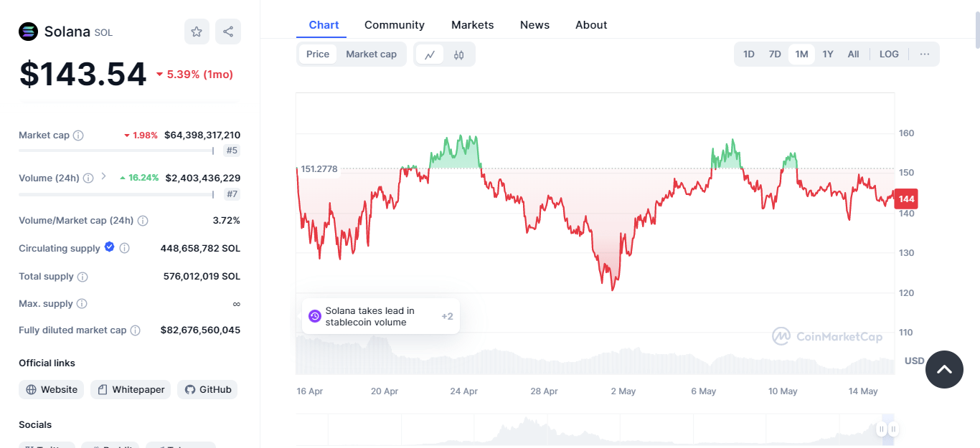Click the Official links heading

pyautogui.click(x=47, y=363)
